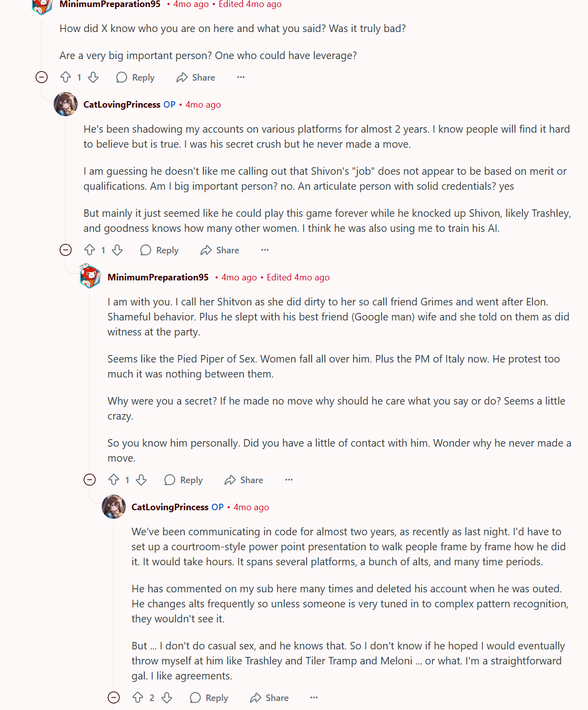Open CatLovingPrincess profile above "He's been shadowing"
The image size is (588, 710).
122,105
